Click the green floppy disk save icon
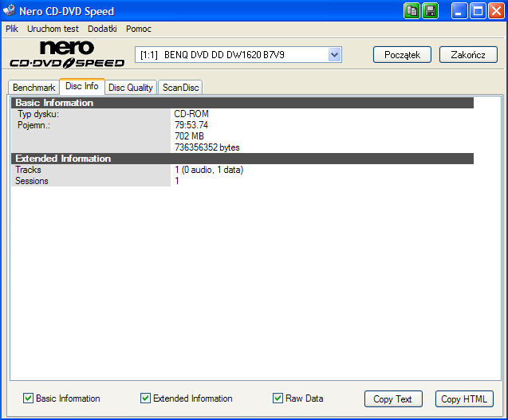 (x=431, y=11)
